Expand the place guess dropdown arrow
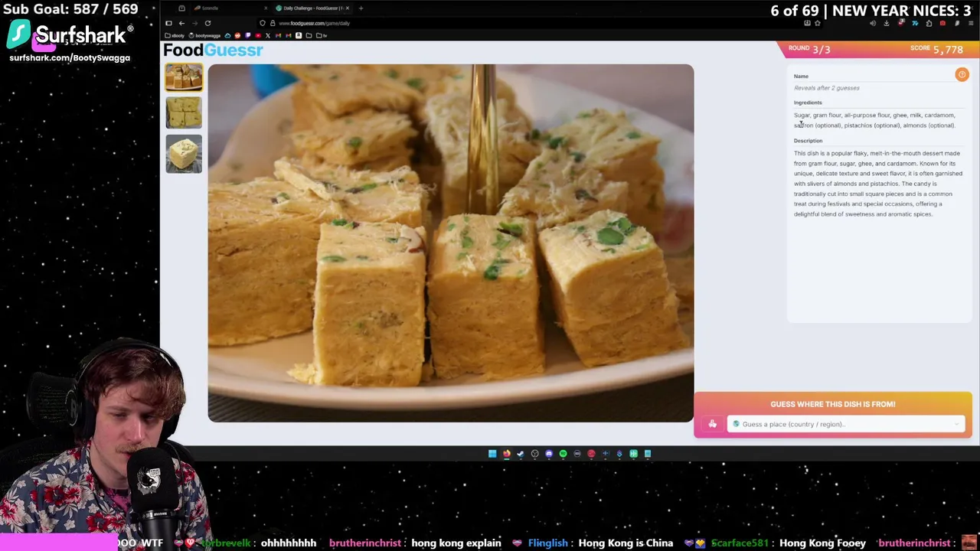980x551 pixels. [956, 424]
